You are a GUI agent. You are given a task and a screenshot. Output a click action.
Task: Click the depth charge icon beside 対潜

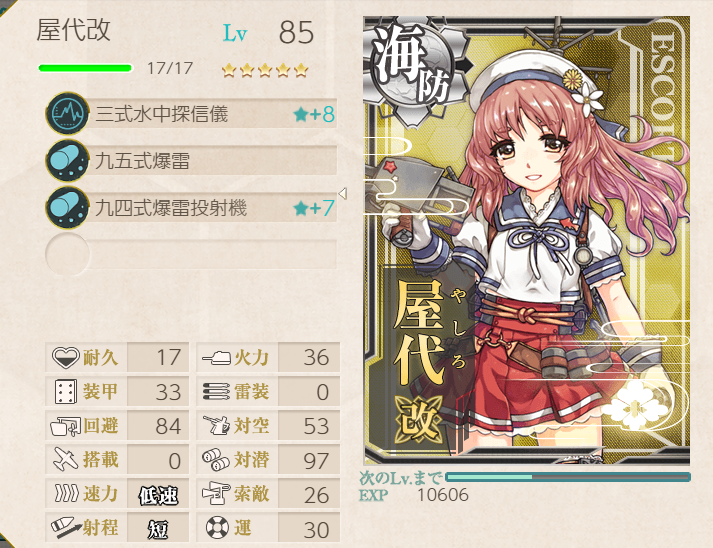point(216,459)
